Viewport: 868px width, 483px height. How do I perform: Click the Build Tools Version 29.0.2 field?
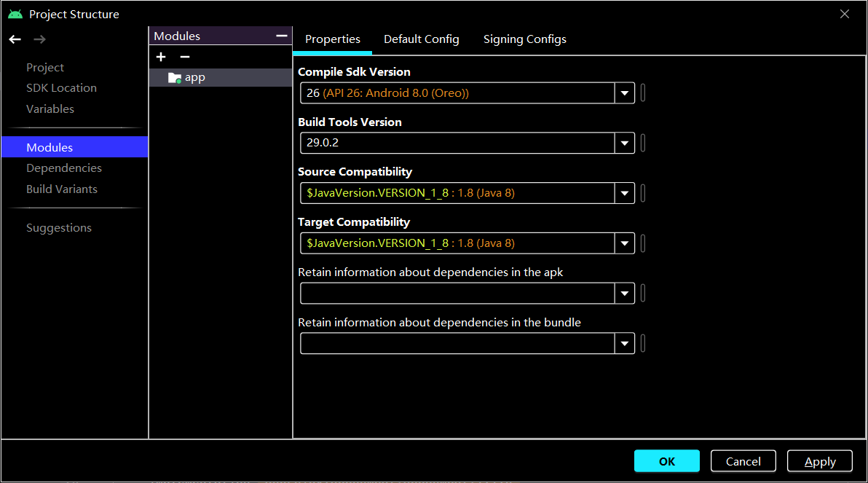click(457, 143)
